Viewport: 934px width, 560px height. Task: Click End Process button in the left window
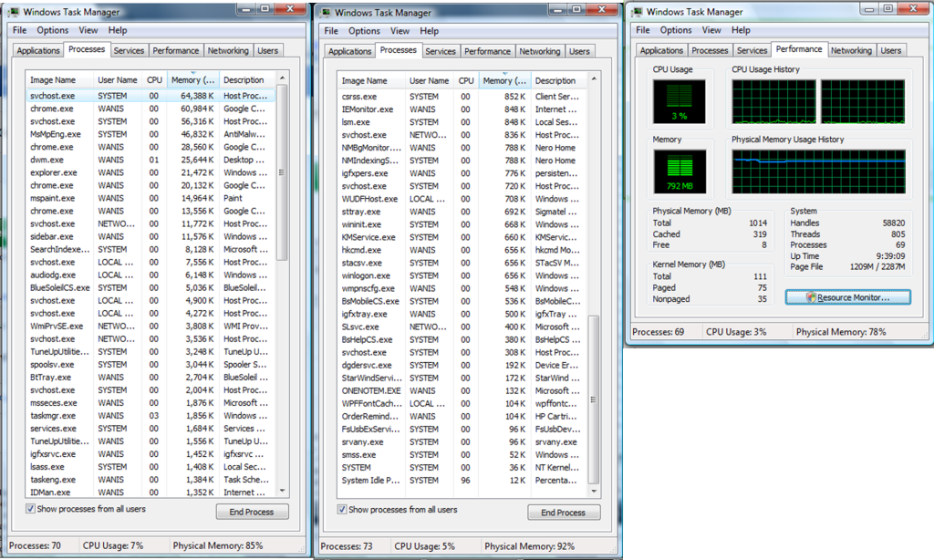pyautogui.click(x=252, y=512)
